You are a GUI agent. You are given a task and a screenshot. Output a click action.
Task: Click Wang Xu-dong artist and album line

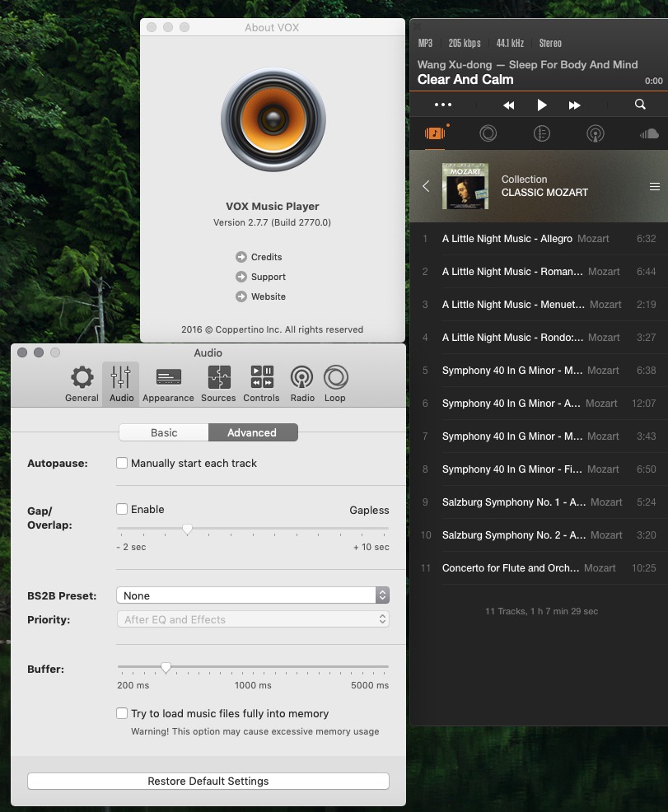[528, 65]
